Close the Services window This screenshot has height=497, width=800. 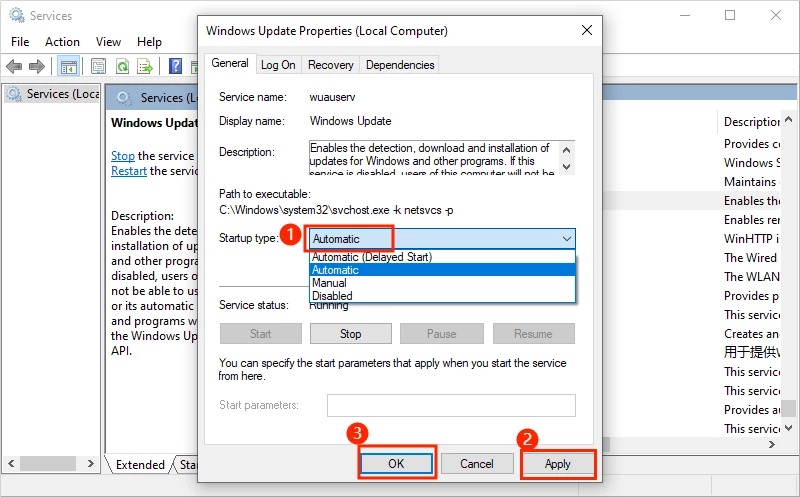click(776, 15)
